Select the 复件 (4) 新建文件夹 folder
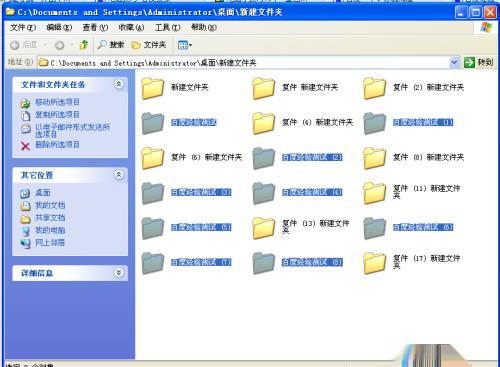This screenshot has height=367, width=500. point(263,123)
